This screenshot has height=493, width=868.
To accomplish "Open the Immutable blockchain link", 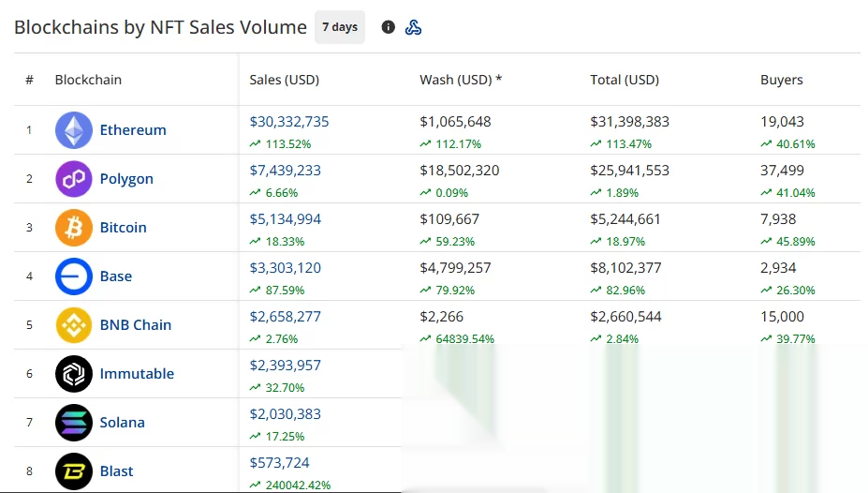I will pyautogui.click(x=137, y=374).
